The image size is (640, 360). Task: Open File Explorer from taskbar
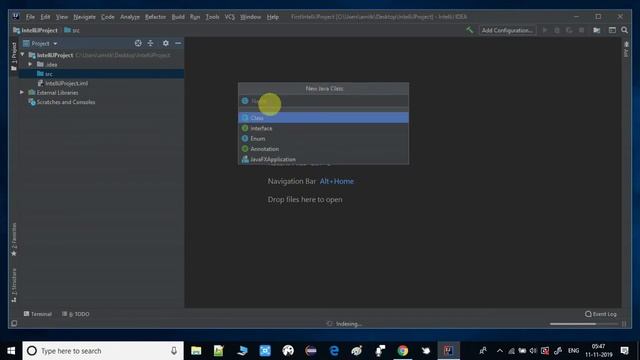[196, 351]
